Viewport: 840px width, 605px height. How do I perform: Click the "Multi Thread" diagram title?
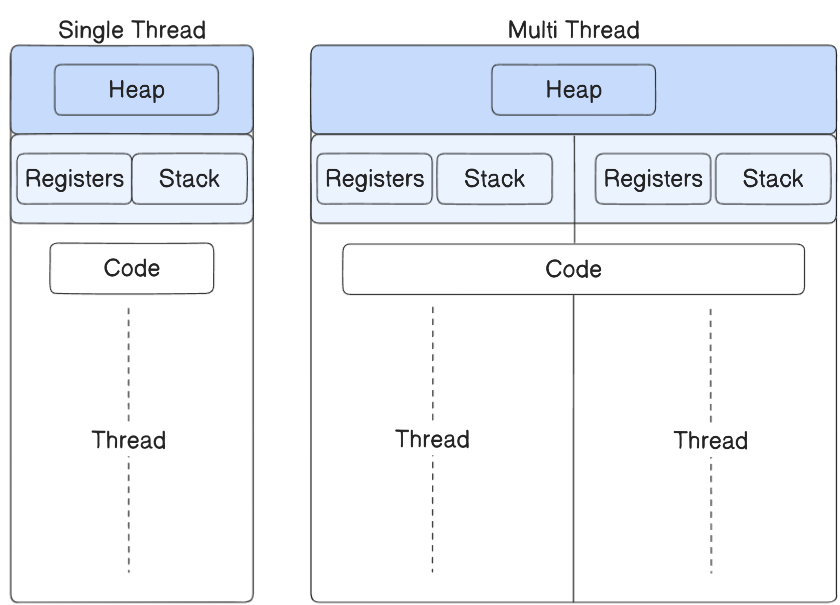pos(574,30)
